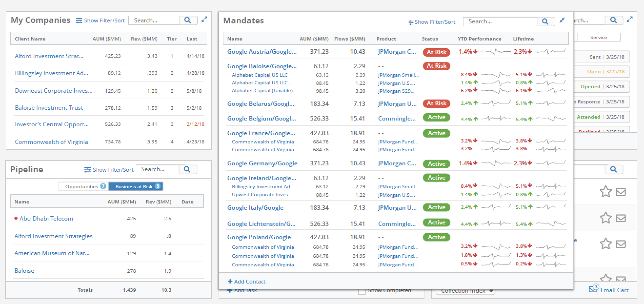This screenshot has height=304, width=644.
Task: Open Downeast Corporate Inves... company
Action: pyautogui.click(x=53, y=91)
